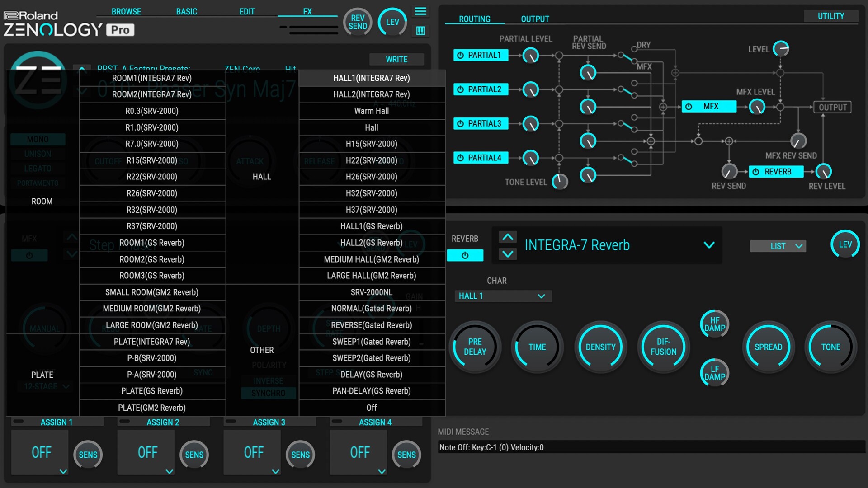
Task: Turn the reverb TIME knob
Action: tap(537, 347)
